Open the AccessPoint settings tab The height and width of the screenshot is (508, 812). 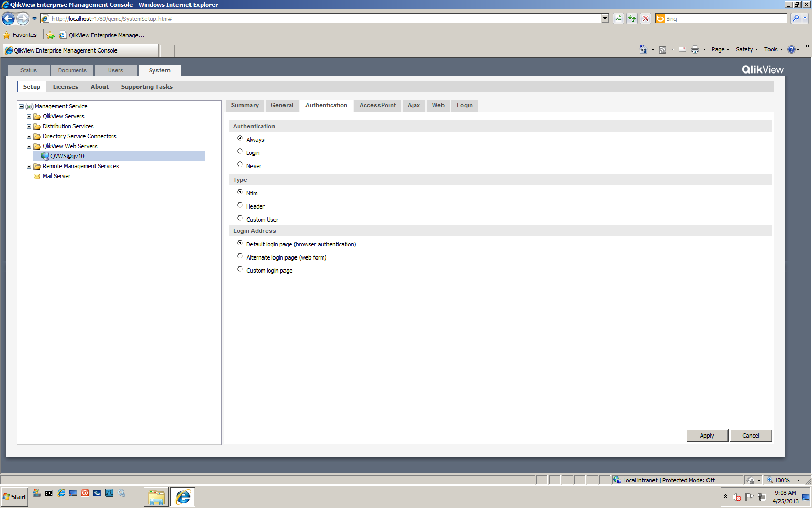[378, 106]
